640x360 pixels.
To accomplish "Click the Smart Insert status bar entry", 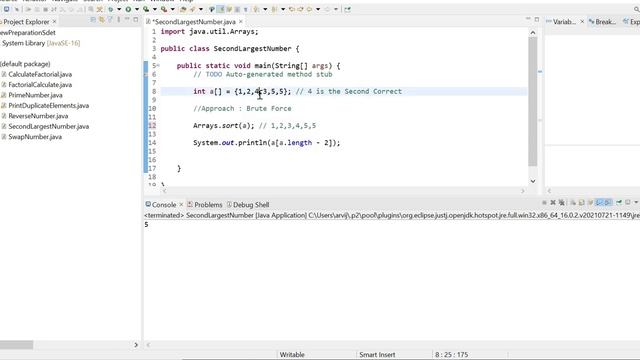I will pyautogui.click(x=377, y=355).
